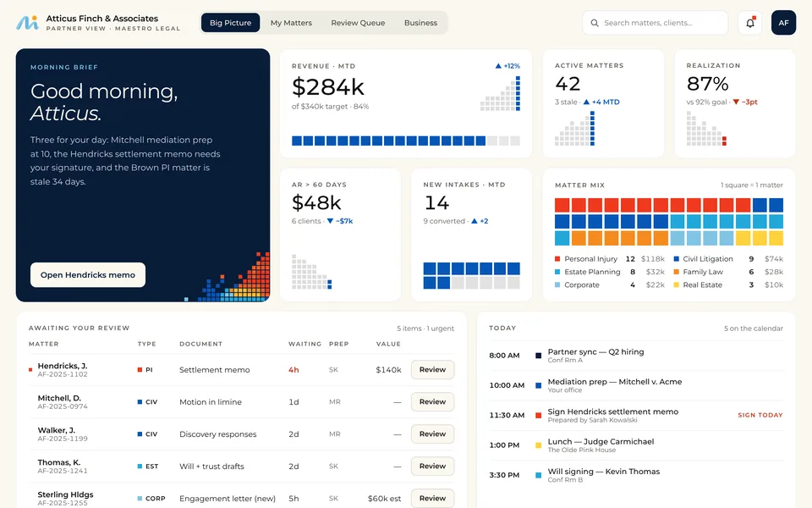Open the Business tab

(420, 23)
